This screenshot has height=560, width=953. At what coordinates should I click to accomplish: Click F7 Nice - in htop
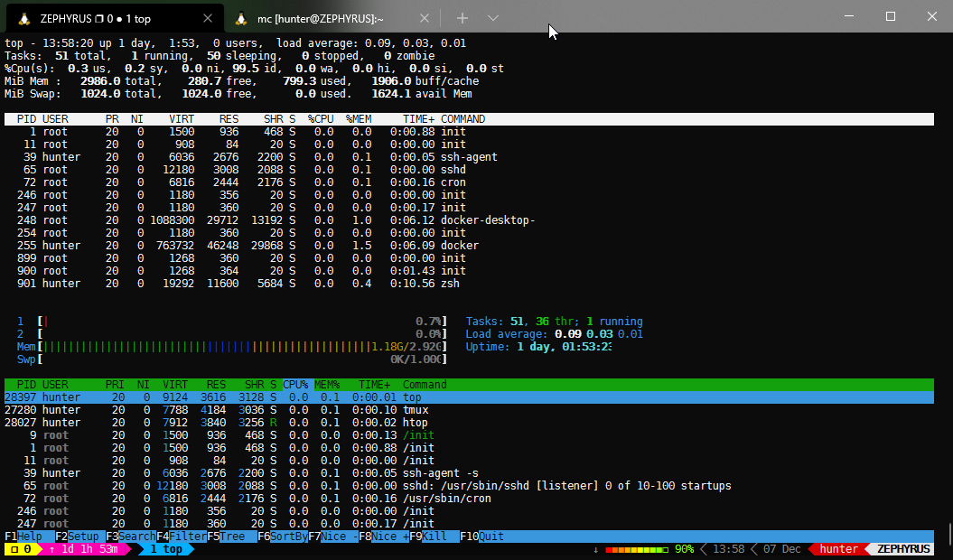(333, 537)
